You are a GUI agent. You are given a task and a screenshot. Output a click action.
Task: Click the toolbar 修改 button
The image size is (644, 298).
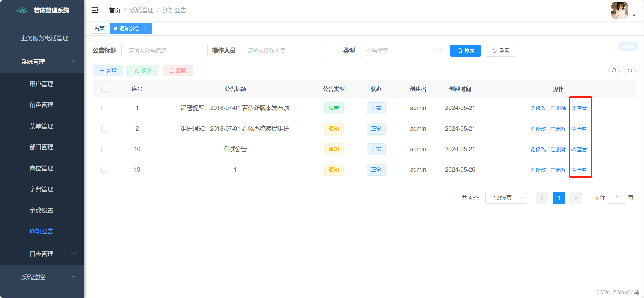[143, 71]
